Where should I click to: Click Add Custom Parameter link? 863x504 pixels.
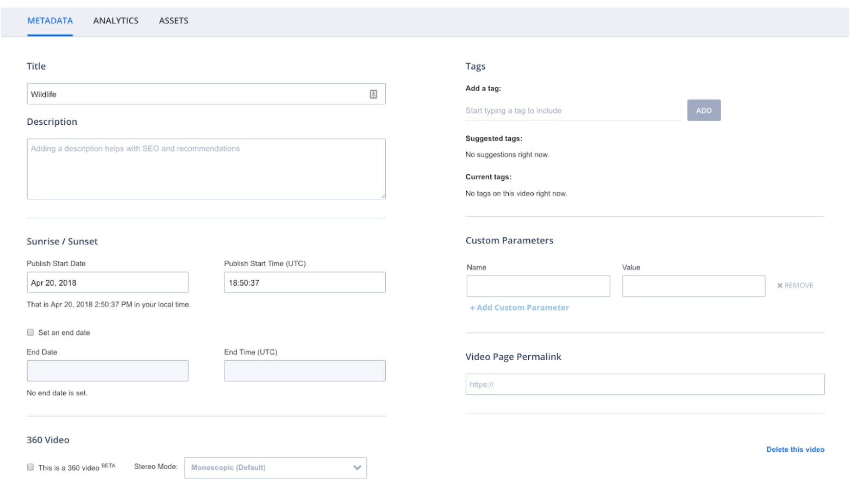tap(519, 308)
